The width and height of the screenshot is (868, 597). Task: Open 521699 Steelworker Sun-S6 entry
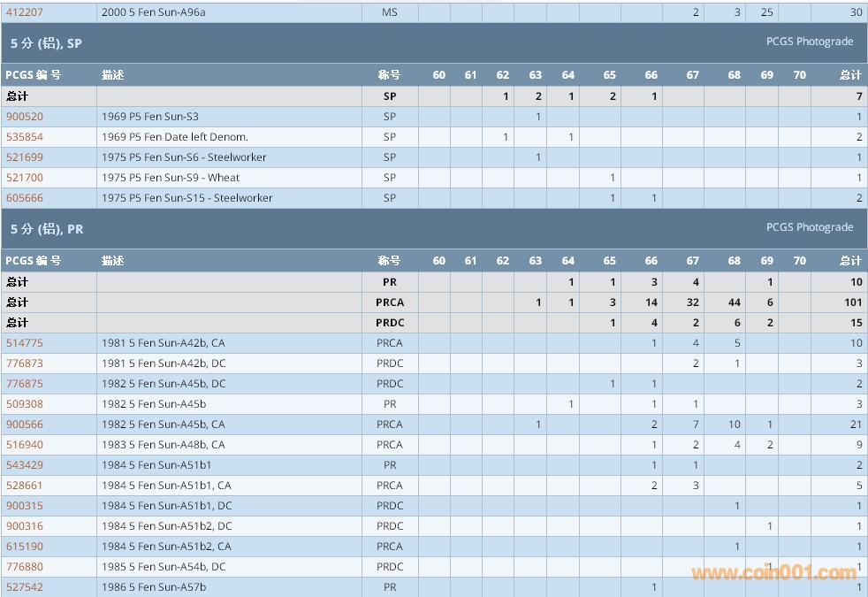[24, 157]
